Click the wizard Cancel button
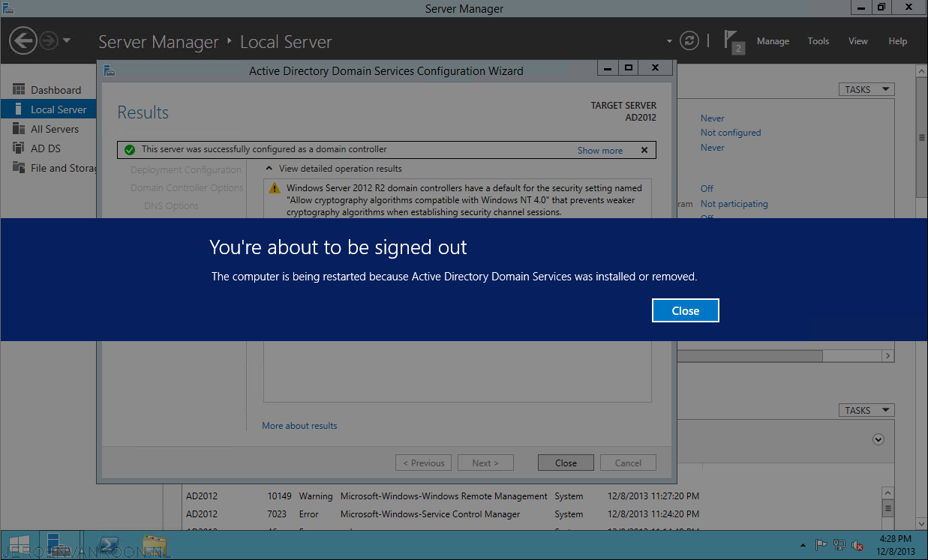 pos(628,463)
